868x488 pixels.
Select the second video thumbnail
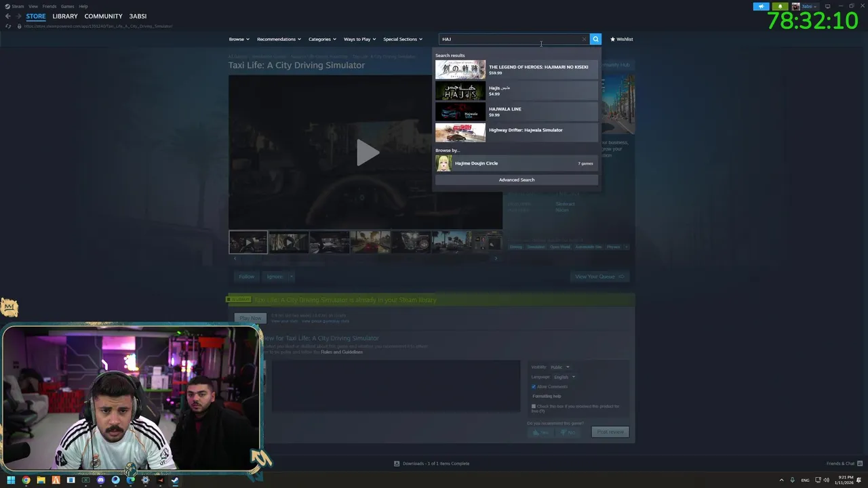tap(288, 242)
